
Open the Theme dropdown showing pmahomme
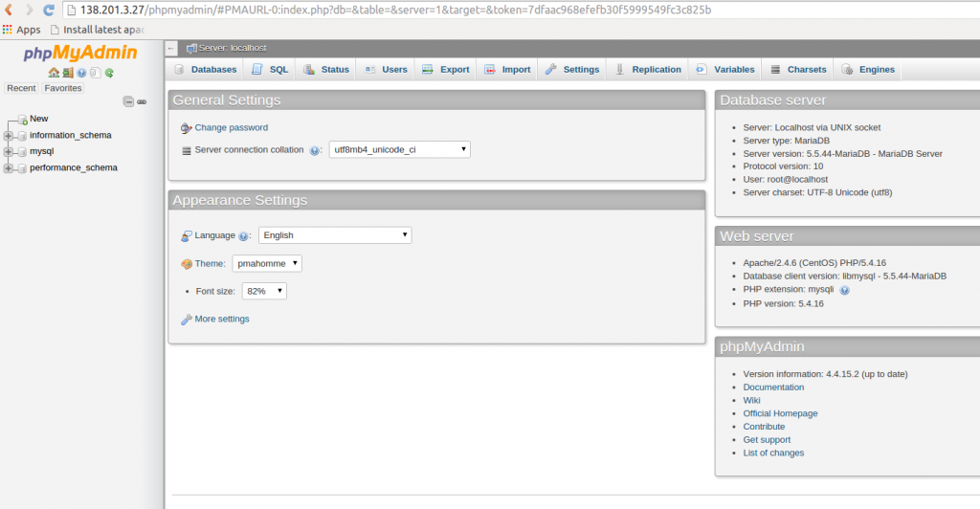coord(267,263)
